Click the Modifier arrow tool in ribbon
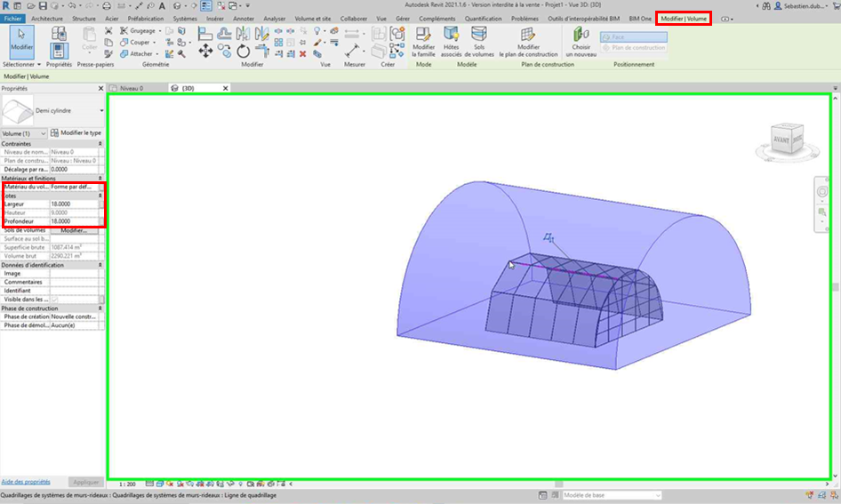This screenshot has width=841, height=504. [x=21, y=42]
